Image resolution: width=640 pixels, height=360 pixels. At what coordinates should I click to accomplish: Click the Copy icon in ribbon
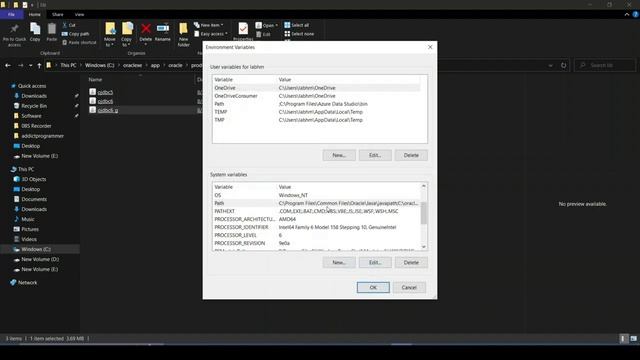point(35,29)
